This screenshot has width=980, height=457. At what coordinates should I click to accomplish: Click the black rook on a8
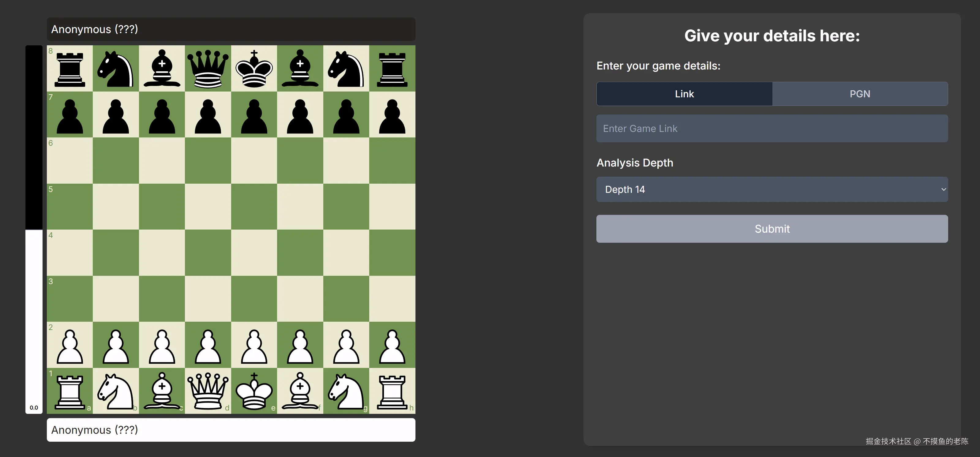pos(69,69)
